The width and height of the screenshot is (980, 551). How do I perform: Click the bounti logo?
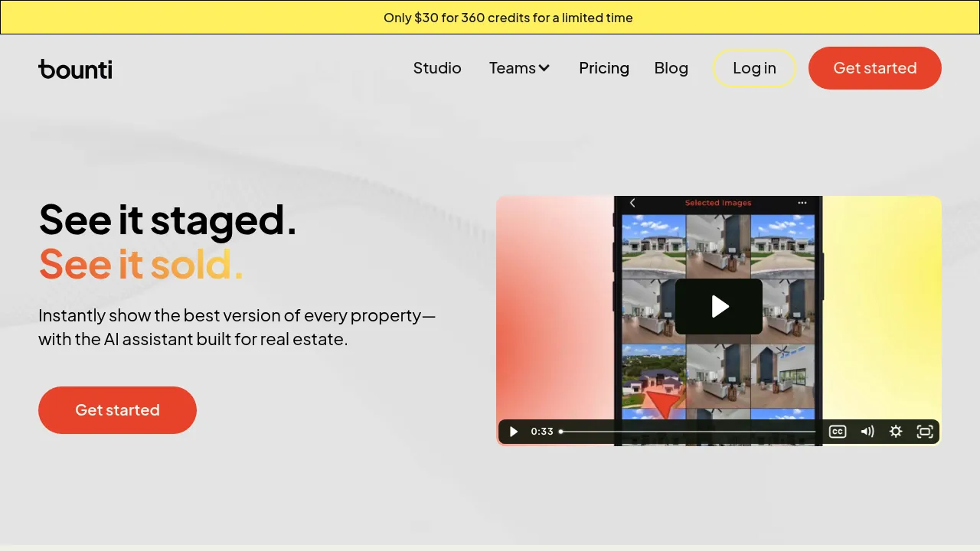(75, 69)
